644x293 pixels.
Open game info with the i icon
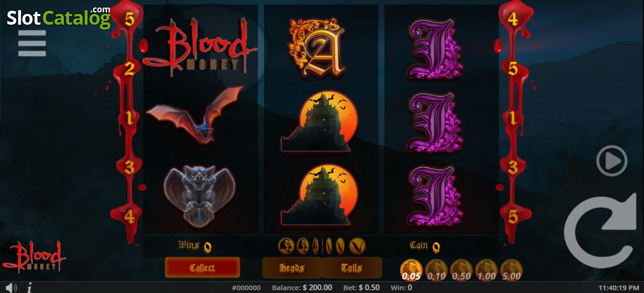29,288
